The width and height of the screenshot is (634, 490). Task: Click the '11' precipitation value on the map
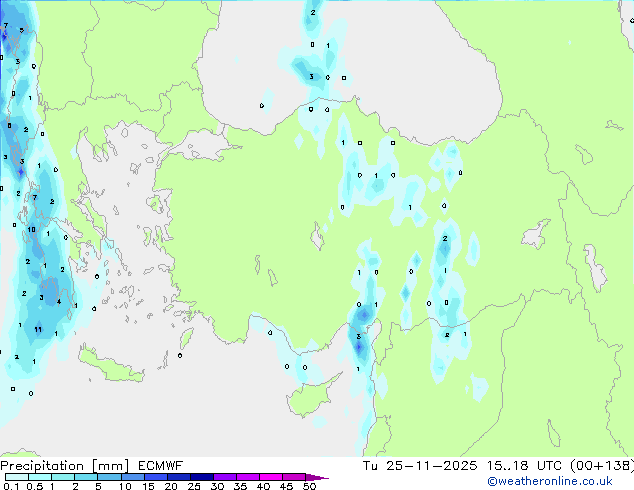tap(38, 329)
